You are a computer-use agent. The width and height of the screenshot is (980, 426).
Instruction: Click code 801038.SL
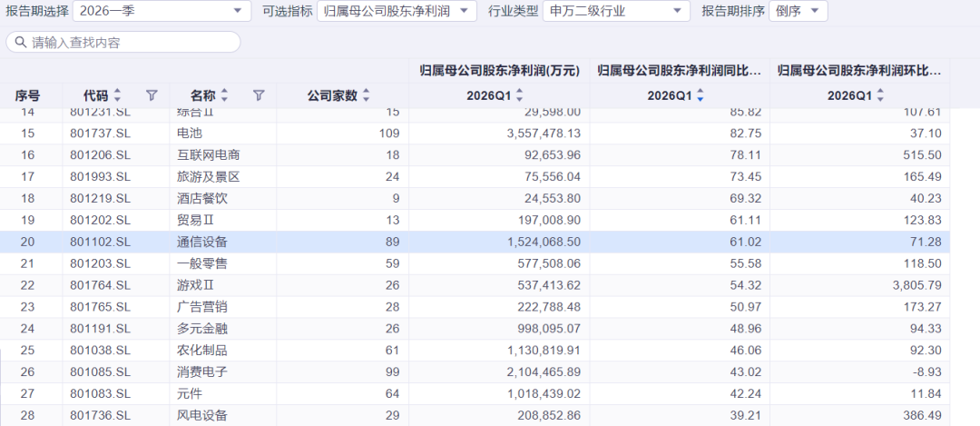click(101, 351)
